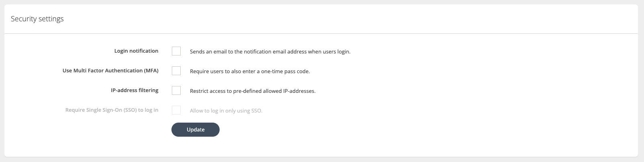This screenshot has height=162, width=644.
Task: Click the Security settings heading
Action: (37, 19)
